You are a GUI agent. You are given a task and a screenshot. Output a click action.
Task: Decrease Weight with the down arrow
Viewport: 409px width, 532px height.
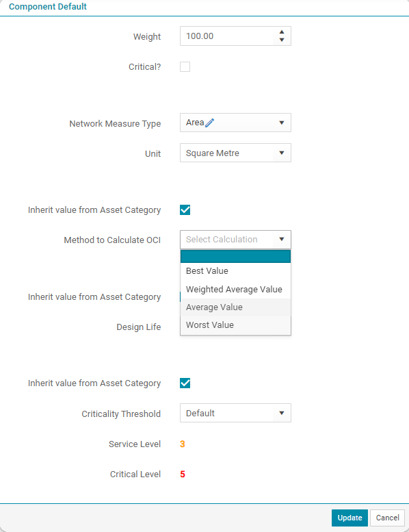click(282, 40)
